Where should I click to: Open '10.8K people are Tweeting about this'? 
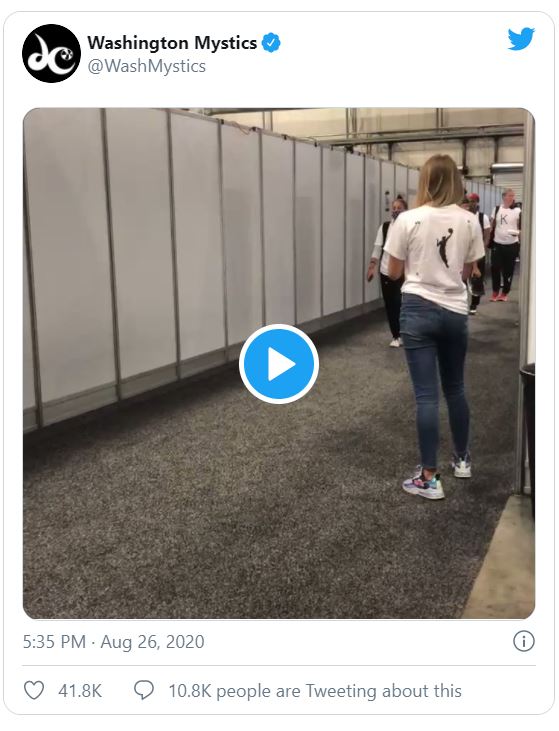315,691
